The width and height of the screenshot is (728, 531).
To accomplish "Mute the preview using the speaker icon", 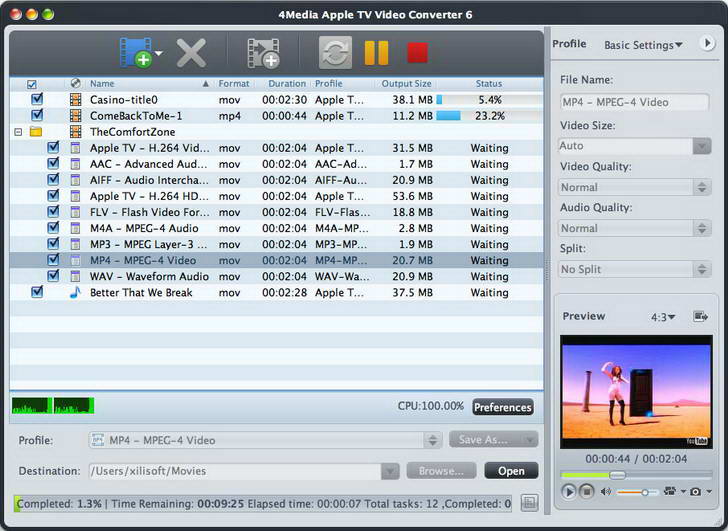I will pyautogui.click(x=605, y=491).
